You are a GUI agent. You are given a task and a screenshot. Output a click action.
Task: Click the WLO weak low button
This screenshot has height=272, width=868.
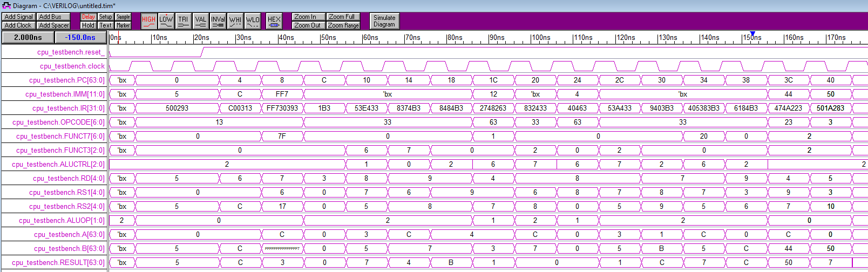pyautogui.click(x=253, y=21)
